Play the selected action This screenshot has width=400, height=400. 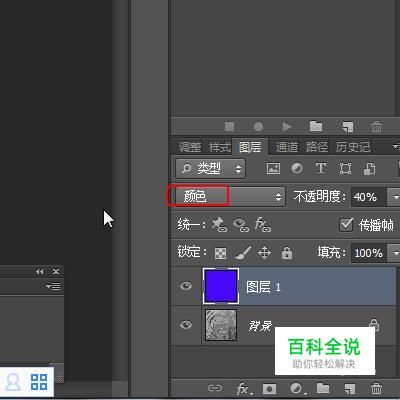point(287,127)
